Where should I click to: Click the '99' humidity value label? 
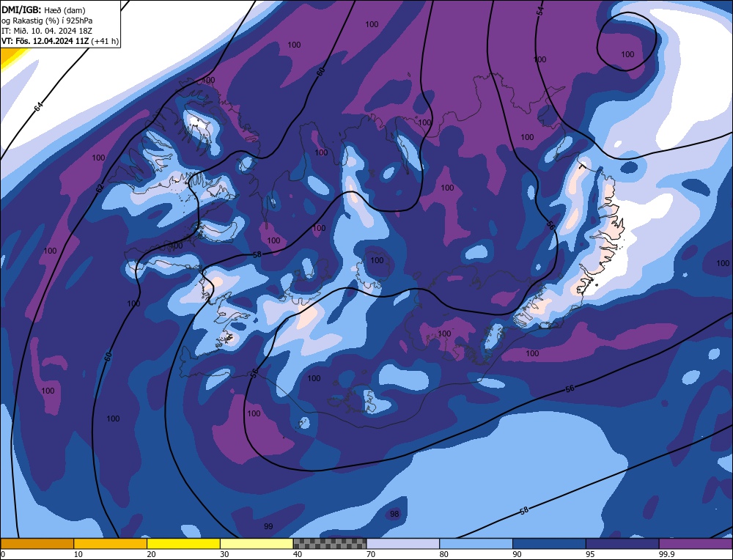268,526
